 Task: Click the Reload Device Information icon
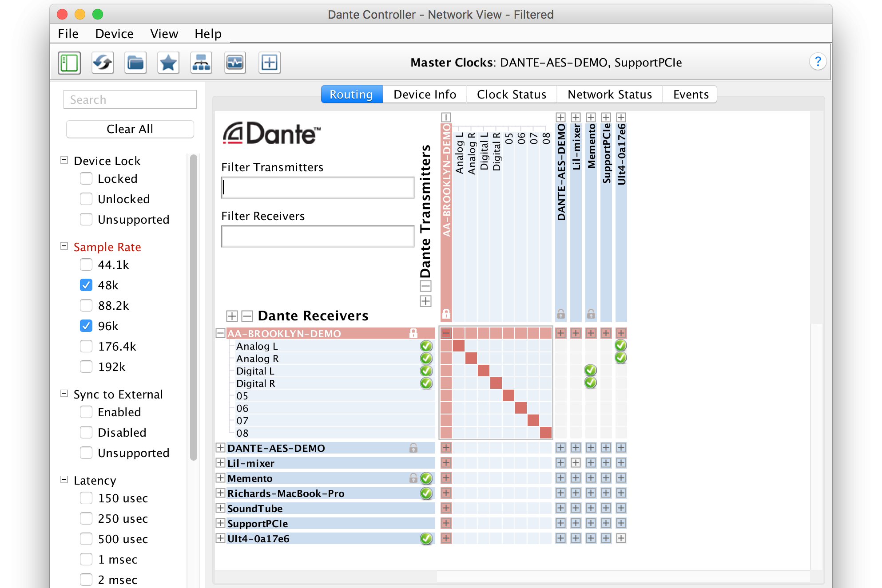102,63
